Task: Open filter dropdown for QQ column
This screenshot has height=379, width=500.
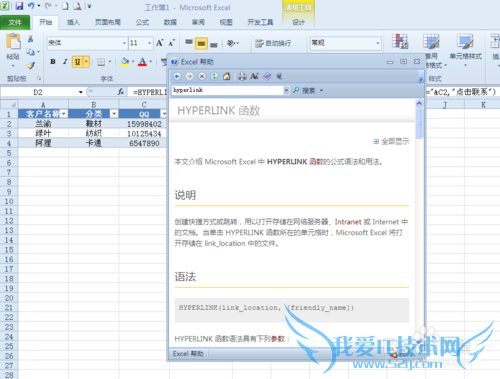Action: tap(164, 114)
